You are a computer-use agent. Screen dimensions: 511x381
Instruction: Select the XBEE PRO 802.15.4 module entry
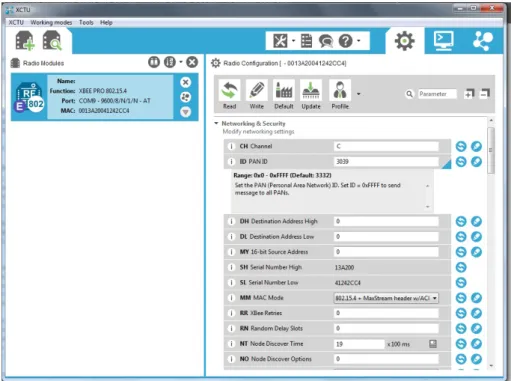(x=104, y=97)
